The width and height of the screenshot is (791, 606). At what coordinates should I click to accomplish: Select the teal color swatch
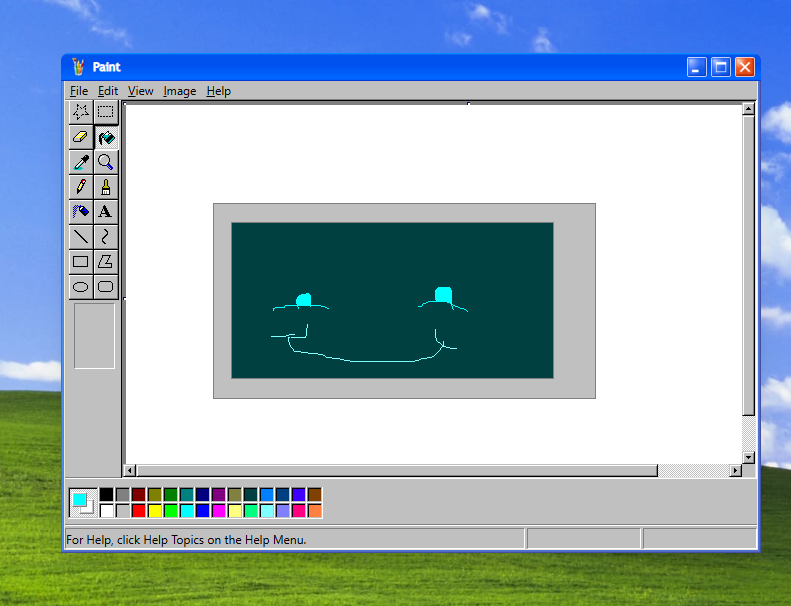tap(187, 494)
